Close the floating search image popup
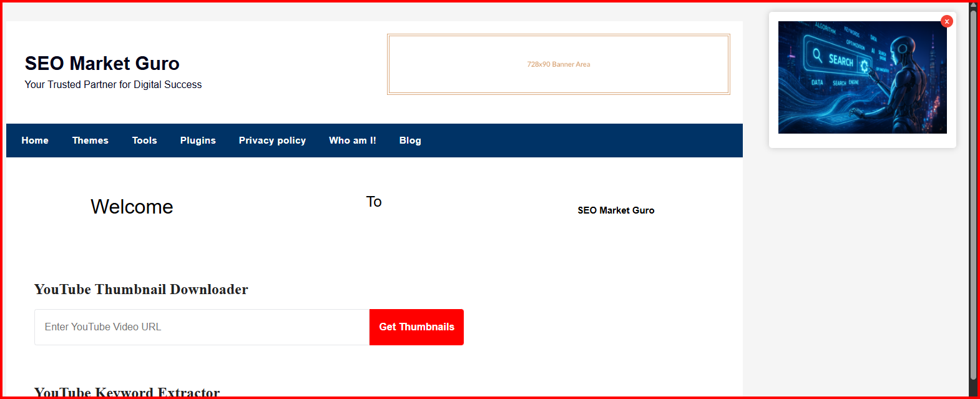 [x=947, y=21]
